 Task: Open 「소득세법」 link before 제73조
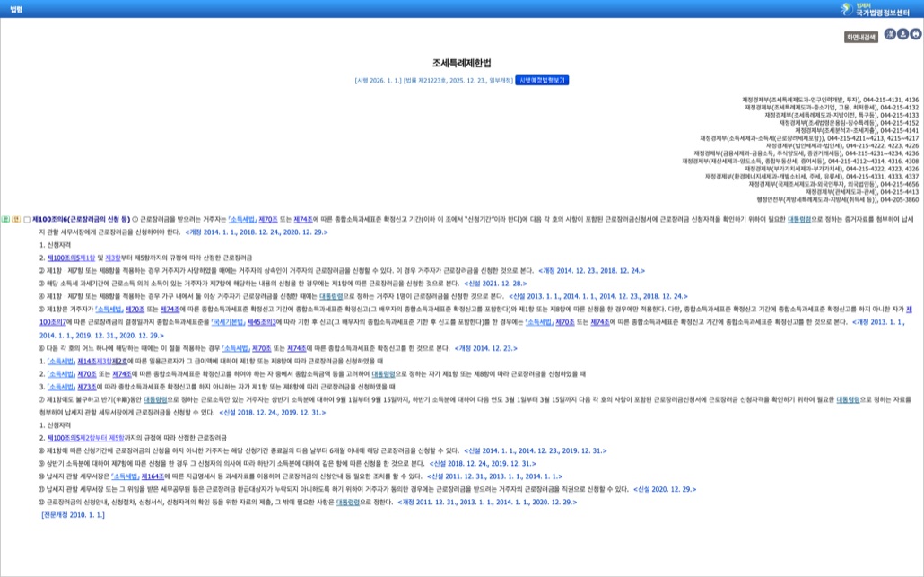click(61, 387)
